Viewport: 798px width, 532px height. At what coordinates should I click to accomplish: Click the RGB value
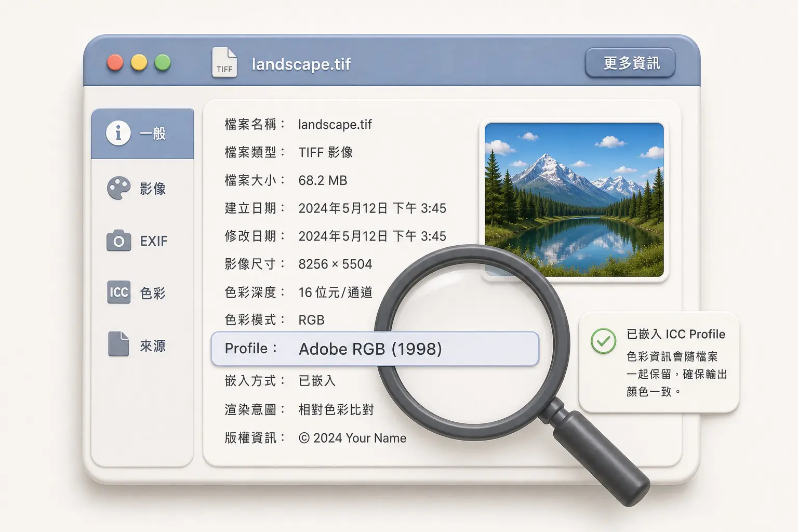[x=311, y=320]
